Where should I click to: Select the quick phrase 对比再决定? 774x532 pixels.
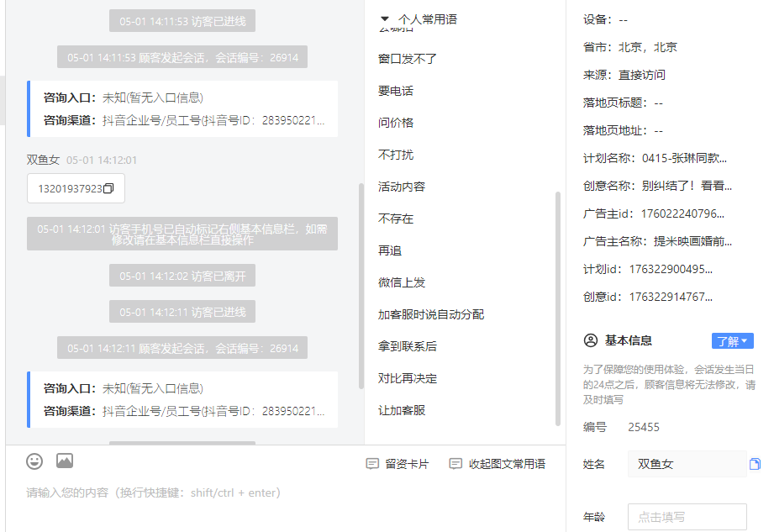click(408, 378)
